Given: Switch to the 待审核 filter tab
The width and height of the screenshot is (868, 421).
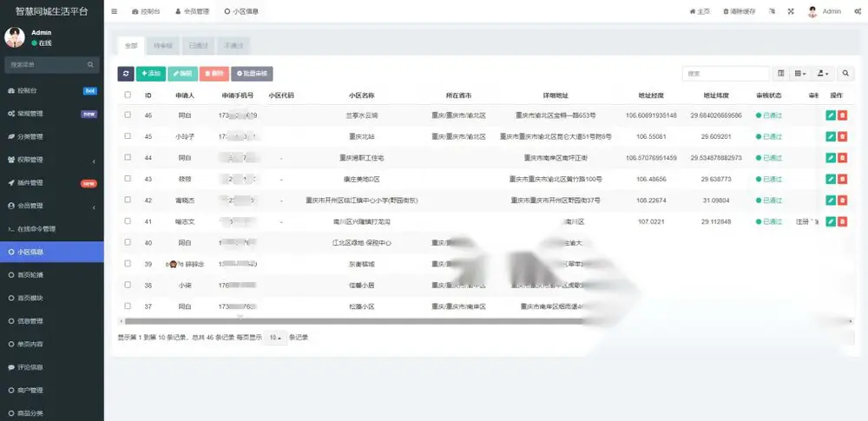Looking at the screenshot, I should [x=163, y=46].
